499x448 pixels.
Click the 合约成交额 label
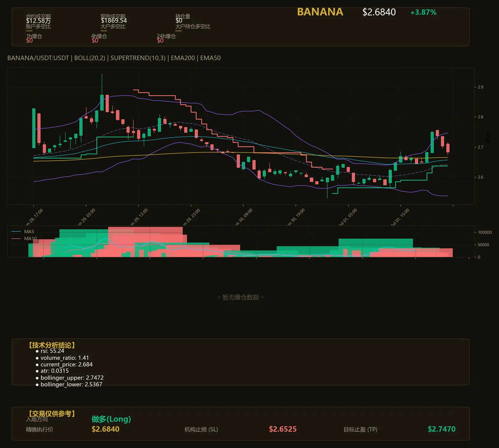pyautogui.click(x=38, y=16)
